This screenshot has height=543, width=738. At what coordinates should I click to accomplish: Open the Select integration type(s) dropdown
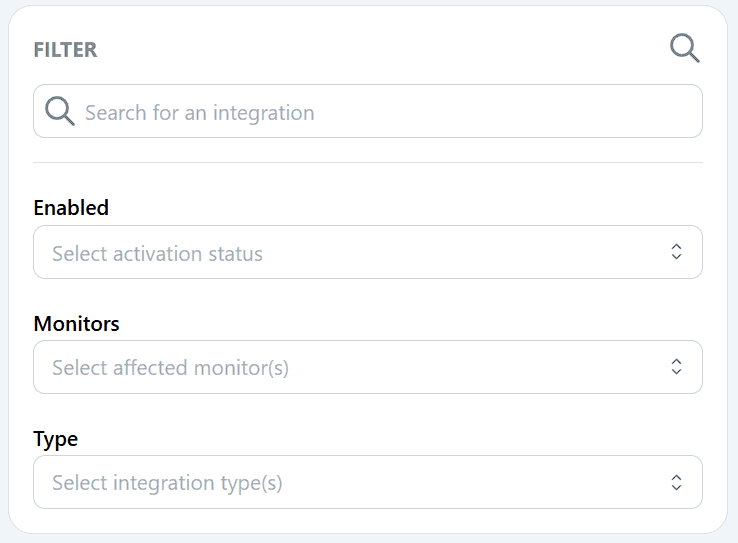pos(368,482)
